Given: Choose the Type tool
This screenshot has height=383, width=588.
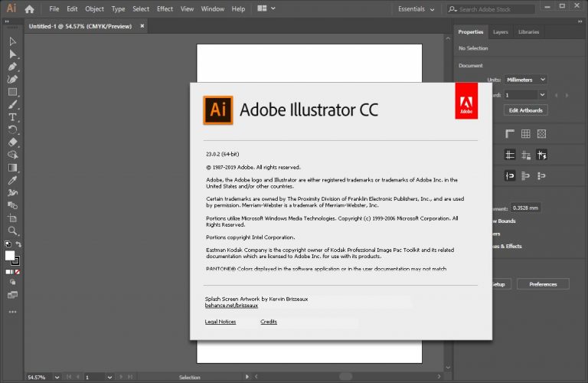Looking at the screenshot, I should click(x=13, y=117).
